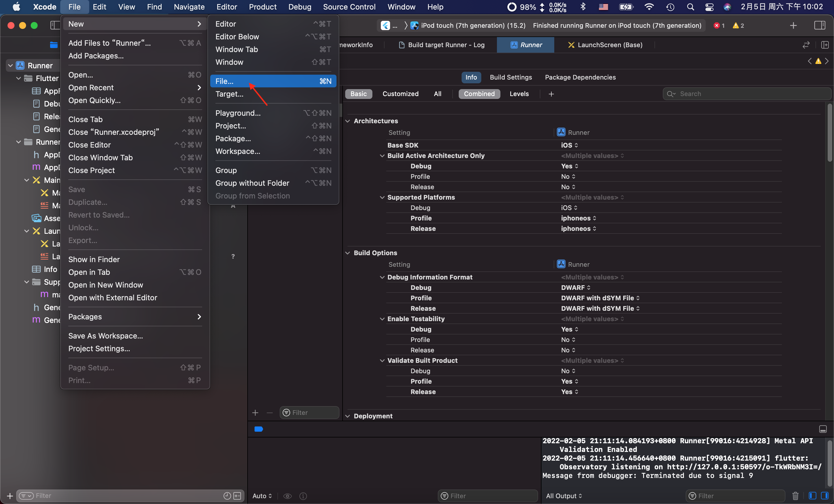The image size is (834, 504).
Task: Click the trash icon to clear console
Action: (795, 496)
